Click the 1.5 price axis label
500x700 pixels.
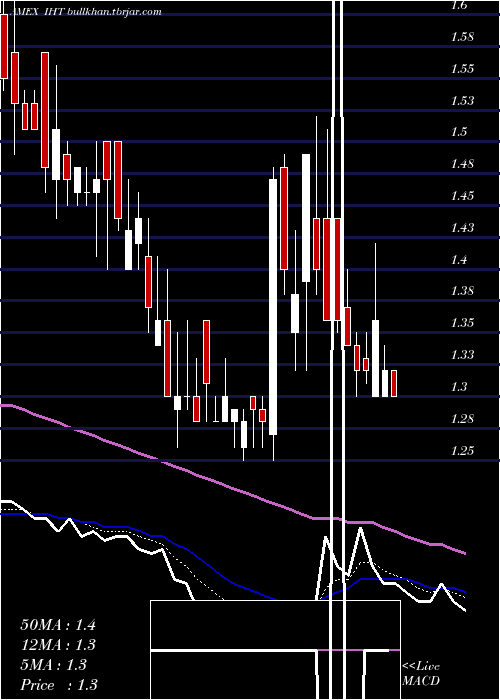coord(460,132)
